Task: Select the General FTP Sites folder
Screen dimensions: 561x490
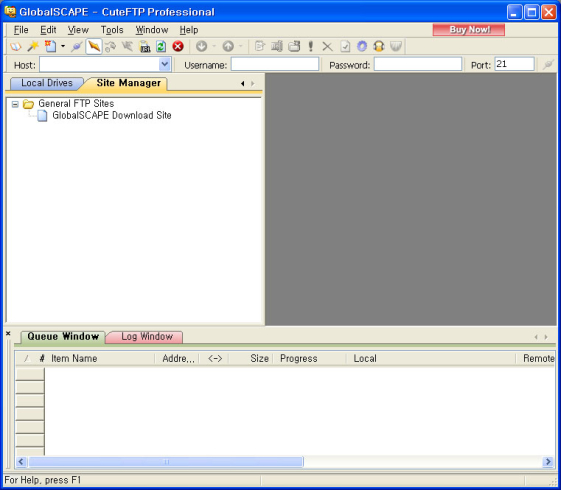Action: point(76,104)
